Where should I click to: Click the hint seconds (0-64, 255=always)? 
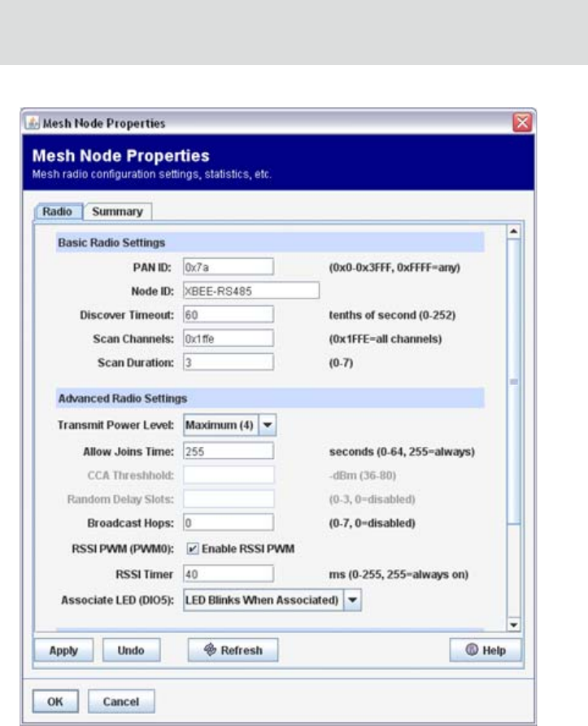[402, 452]
